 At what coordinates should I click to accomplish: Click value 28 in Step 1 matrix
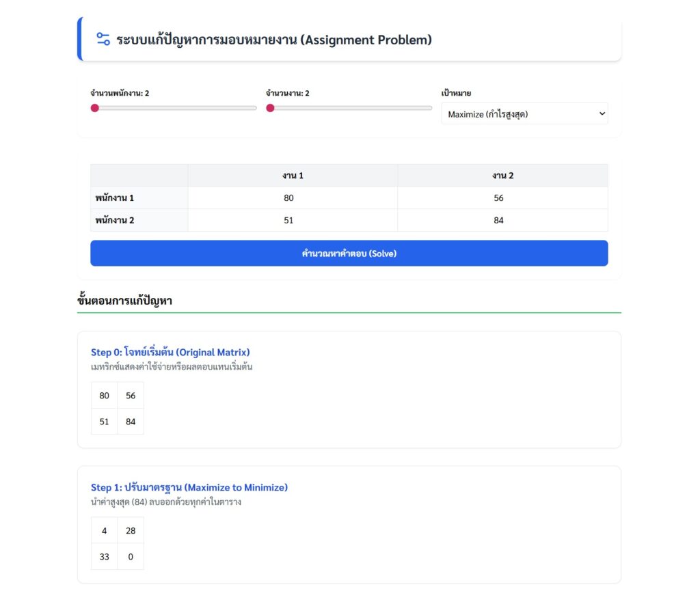point(131,531)
